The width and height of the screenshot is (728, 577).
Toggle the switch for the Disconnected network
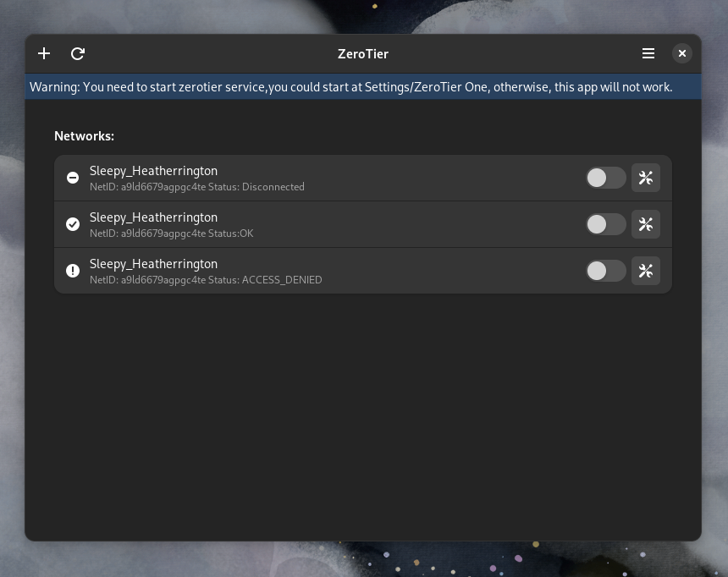(x=606, y=178)
